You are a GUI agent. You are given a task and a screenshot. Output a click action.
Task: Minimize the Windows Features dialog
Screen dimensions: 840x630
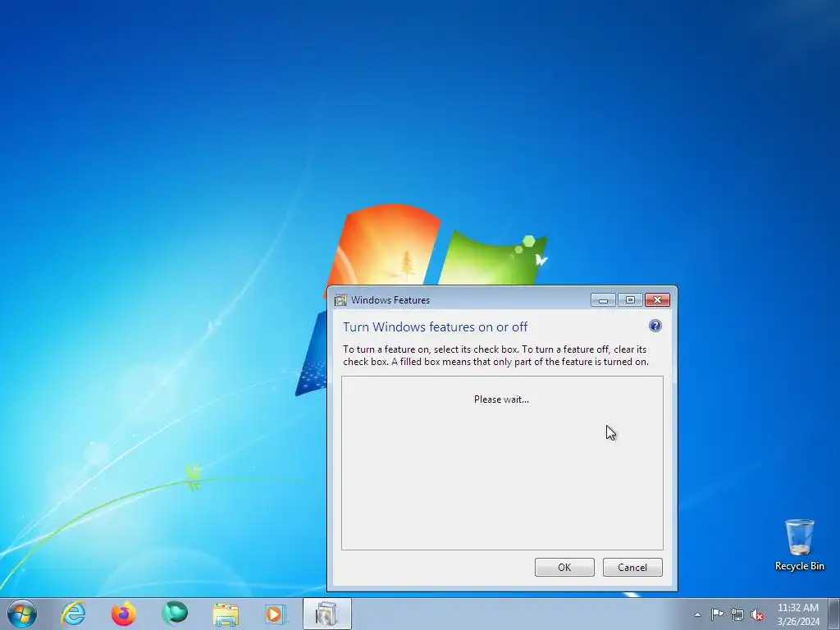603,300
